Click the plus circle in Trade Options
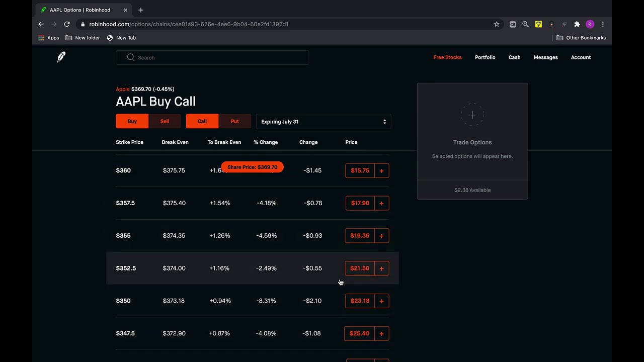 pyautogui.click(x=472, y=115)
